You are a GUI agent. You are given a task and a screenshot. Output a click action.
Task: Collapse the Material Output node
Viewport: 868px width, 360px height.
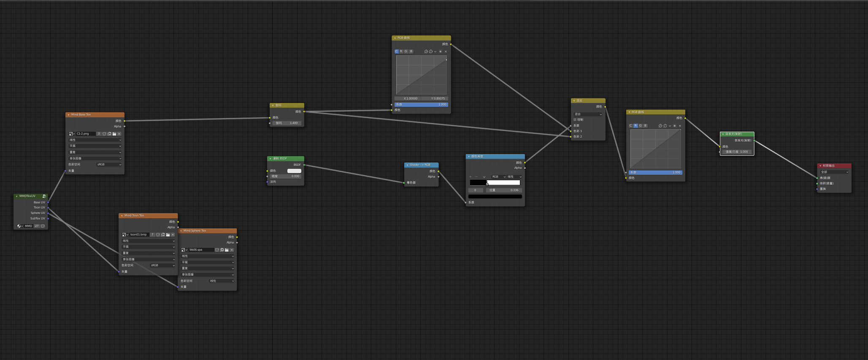820,166
